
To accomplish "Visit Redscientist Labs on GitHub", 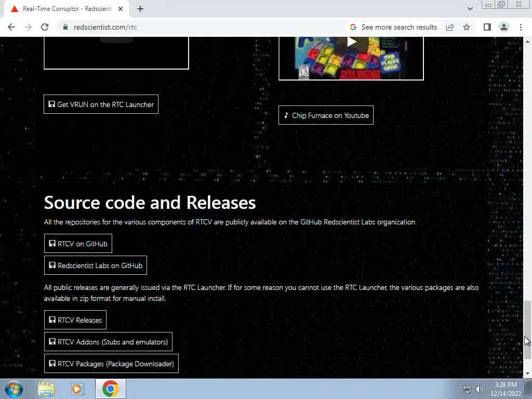I will point(96,265).
